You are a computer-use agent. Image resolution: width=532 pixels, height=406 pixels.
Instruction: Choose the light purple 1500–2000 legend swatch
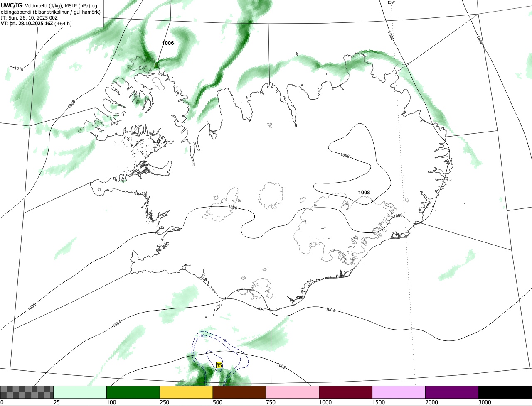(x=399, y=392)
